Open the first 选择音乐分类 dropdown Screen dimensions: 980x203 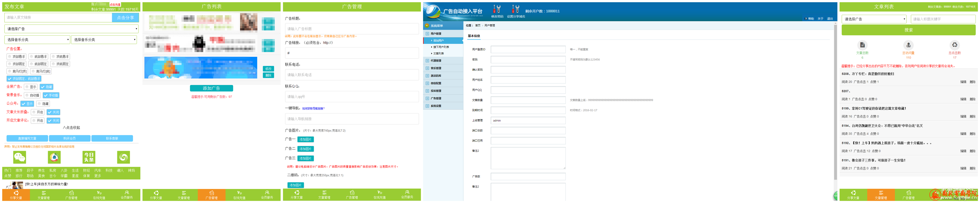pyautogui.click(x=37, y=40)
